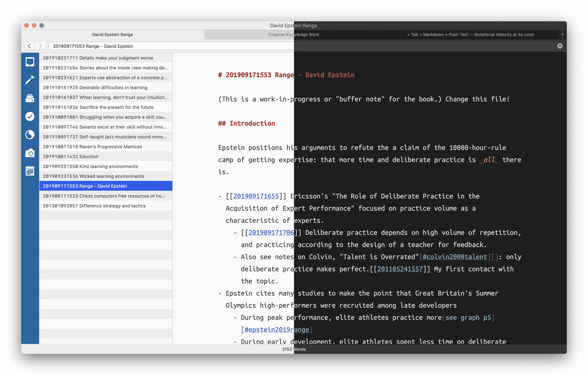Select note 'Sacrifice the present for the future'
The height and width of the screenshot is (375, 588).
(106, 107)
